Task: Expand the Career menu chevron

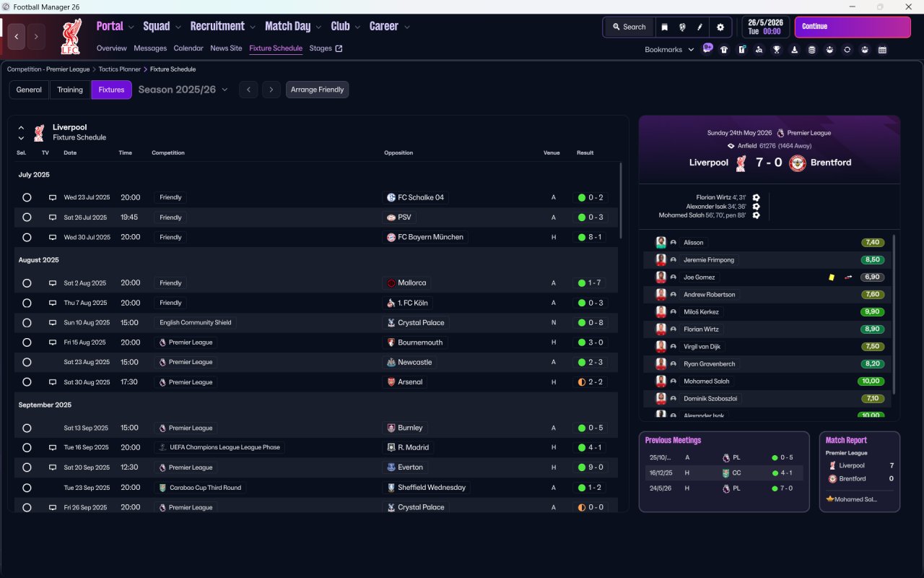Action: [406, 27]
